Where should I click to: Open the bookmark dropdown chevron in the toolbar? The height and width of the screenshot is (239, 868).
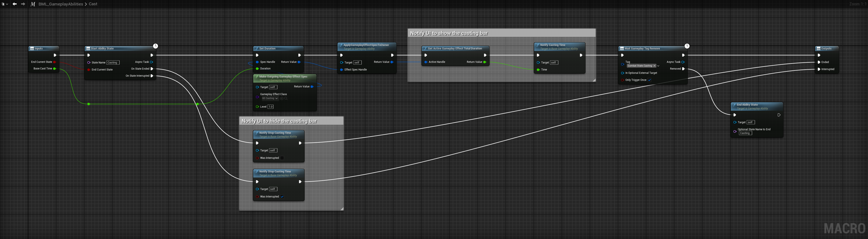click(7, 4)
